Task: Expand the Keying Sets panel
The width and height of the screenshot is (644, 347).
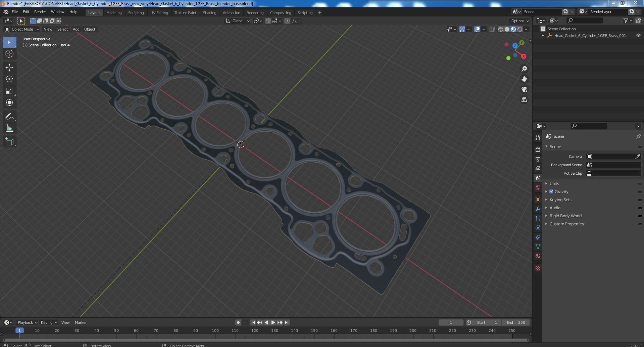Action: click(560, 200)
